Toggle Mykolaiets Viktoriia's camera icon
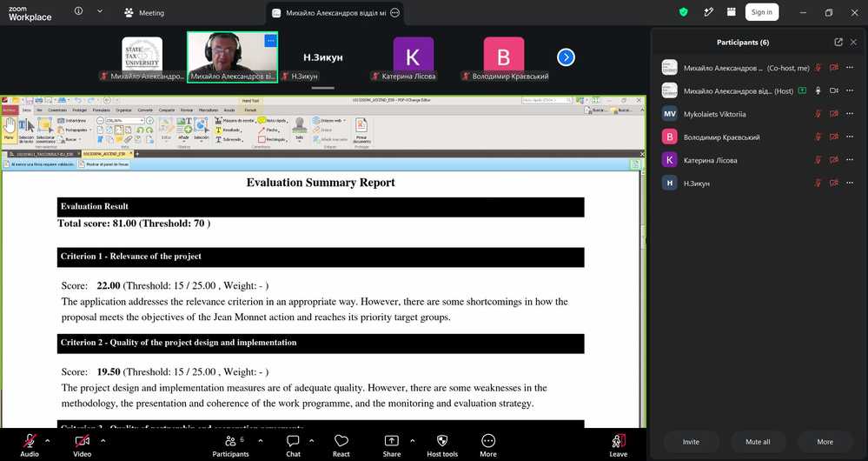The image size is (868, 461). [x=833, y=114]
